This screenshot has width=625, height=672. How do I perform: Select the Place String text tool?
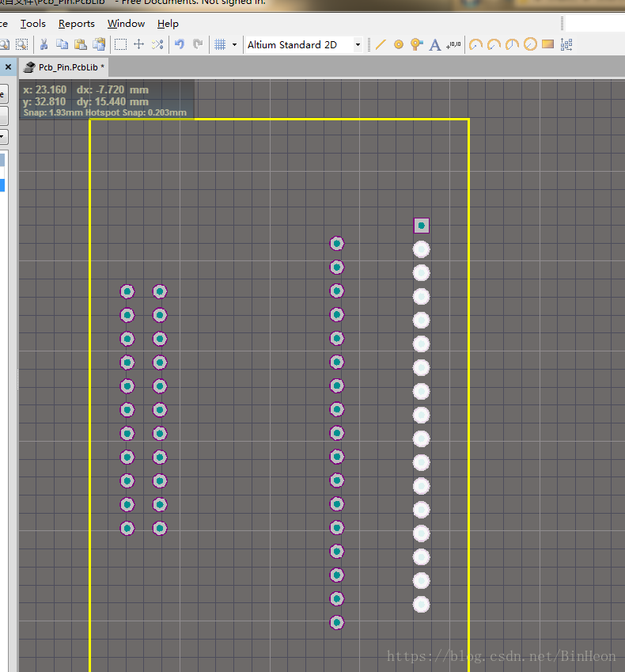coord(434,44)
